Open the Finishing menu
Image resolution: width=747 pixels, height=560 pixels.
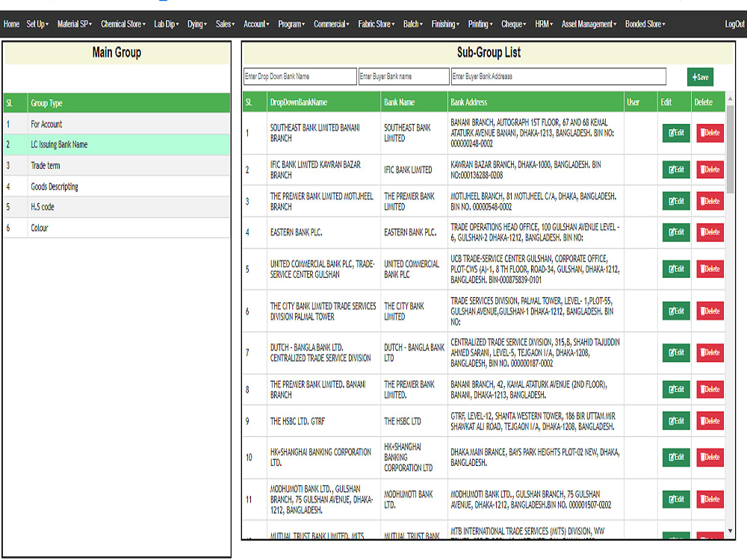tap(445, 24)
